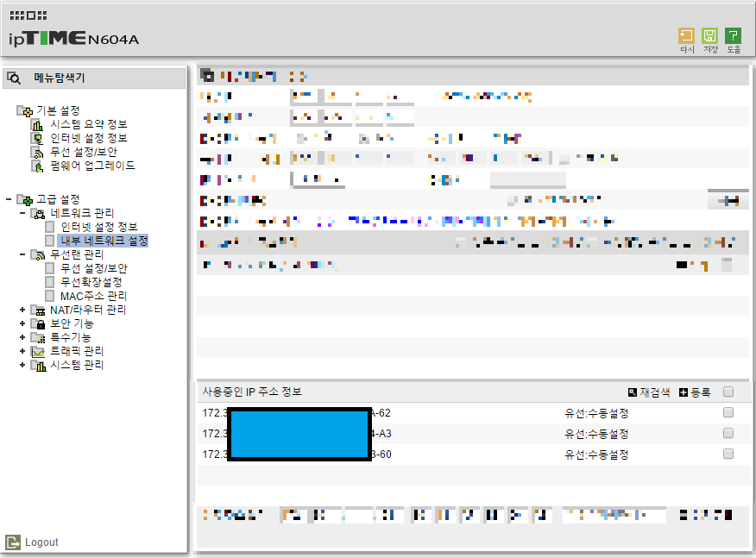Click the 메뉴탐색기 magnifier icon
The height and width of the screenshot is (558, 756).
(x=14, y=78)
